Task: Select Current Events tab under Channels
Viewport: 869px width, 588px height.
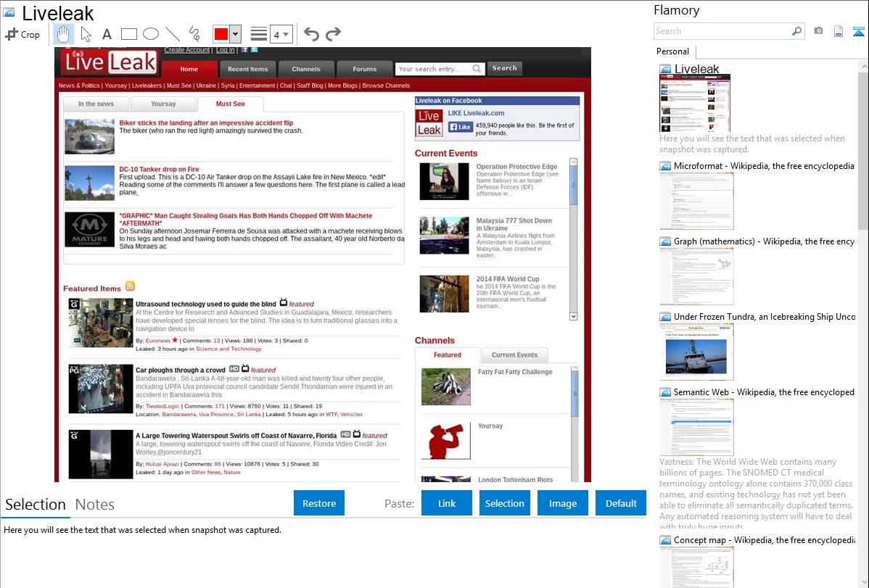Action: (514, 355)
